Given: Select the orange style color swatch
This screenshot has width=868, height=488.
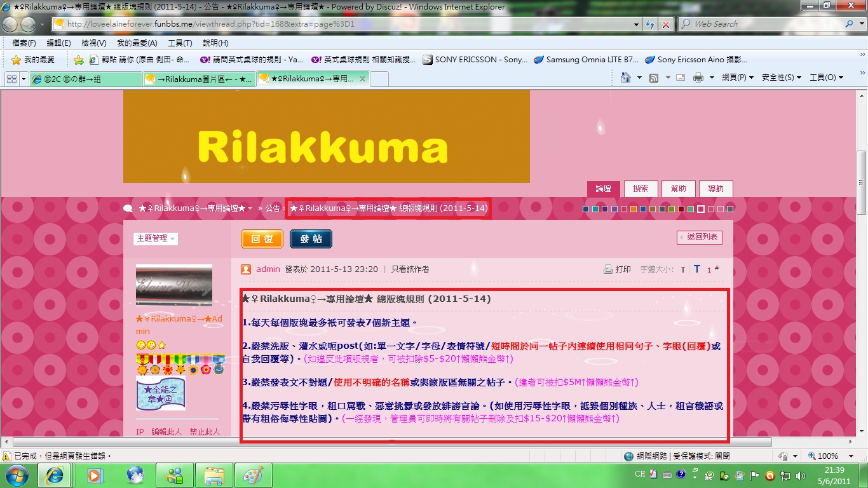Looking at the screenshot, I should [x=634, y=208].
